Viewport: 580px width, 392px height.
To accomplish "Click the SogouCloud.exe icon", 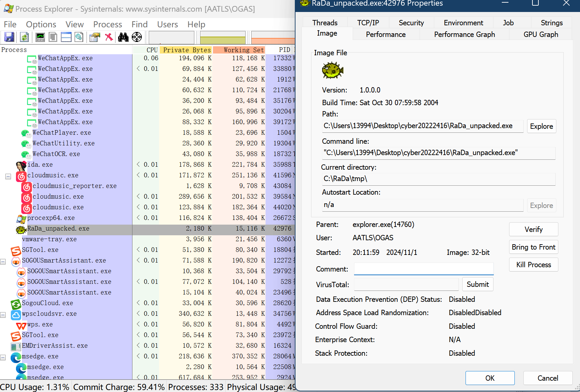I will [16, 304].
